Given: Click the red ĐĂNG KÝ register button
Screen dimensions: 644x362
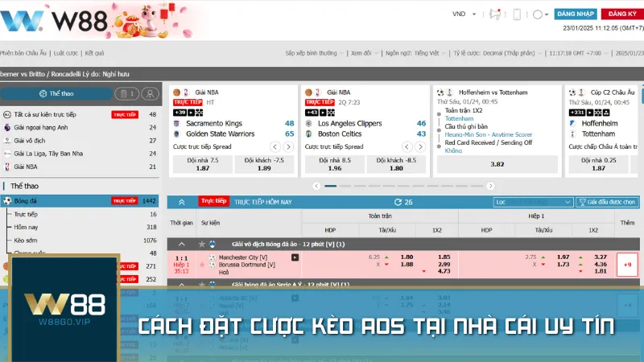Looking at the screenshot, I should (x=621, y=14).
